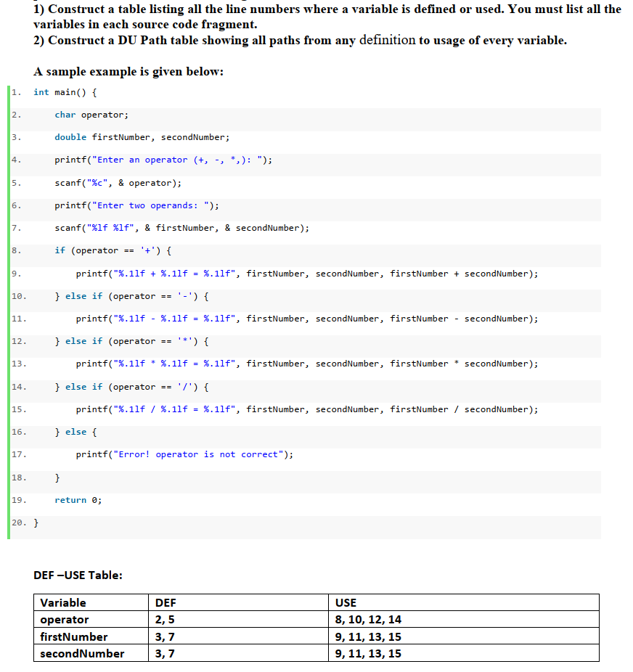Click instruction '2) Construct a DU Path table'
Image resolution: width=633 pixels, height=672 pixels.
(300, 41)
